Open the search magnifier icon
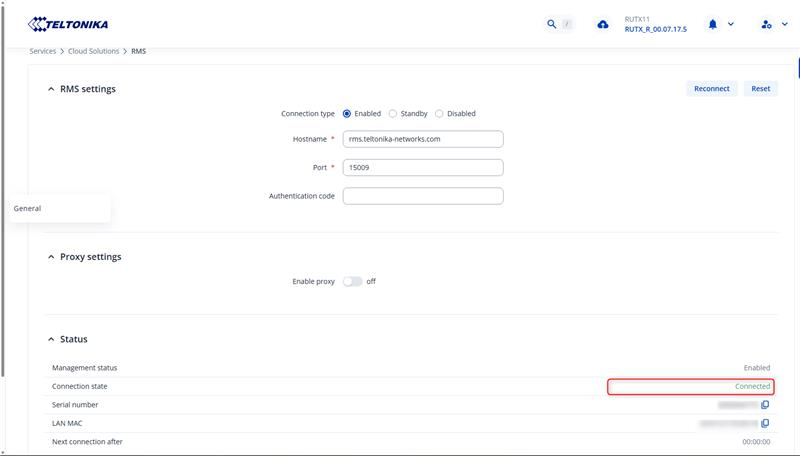This screenshot has height=456, width=800. click(x=551, y=24)
